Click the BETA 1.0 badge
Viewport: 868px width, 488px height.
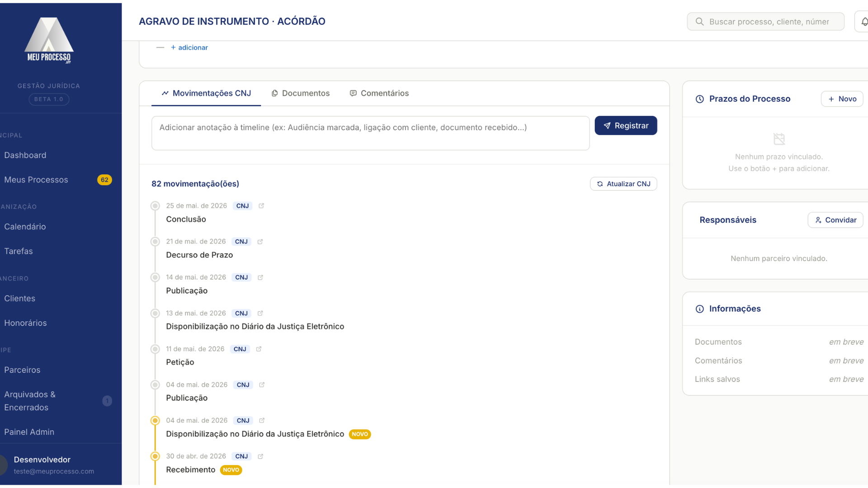(x=49, y=99)
